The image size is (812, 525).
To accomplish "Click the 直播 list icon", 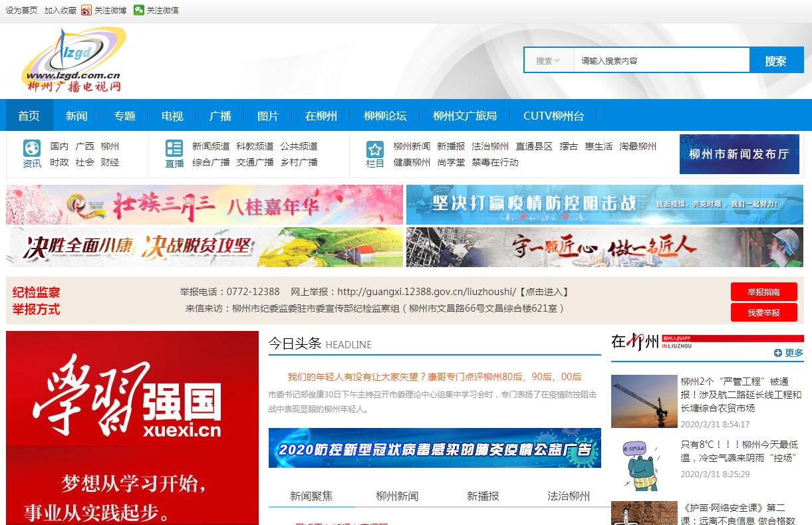I will pos(174,148).
